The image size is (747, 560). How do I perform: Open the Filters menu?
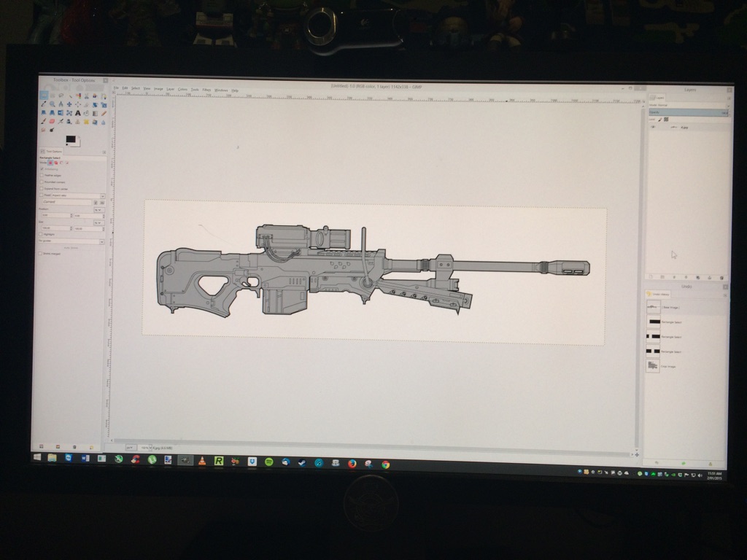[206, 90]
